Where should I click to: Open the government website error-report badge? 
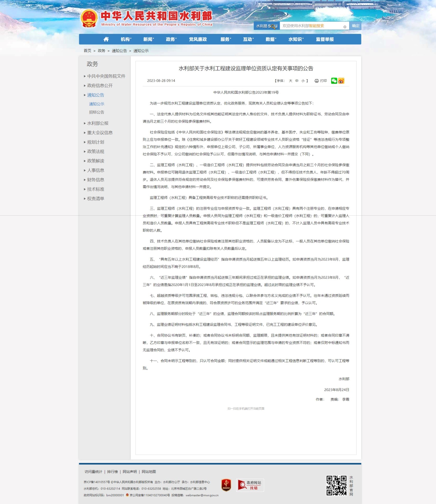[x=250, y=485]
